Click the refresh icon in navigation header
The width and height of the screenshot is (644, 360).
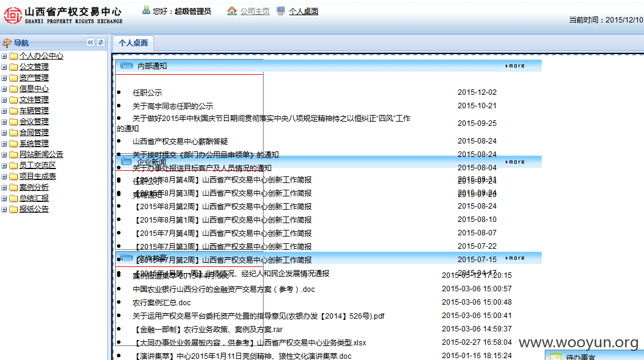click(100, 43)
